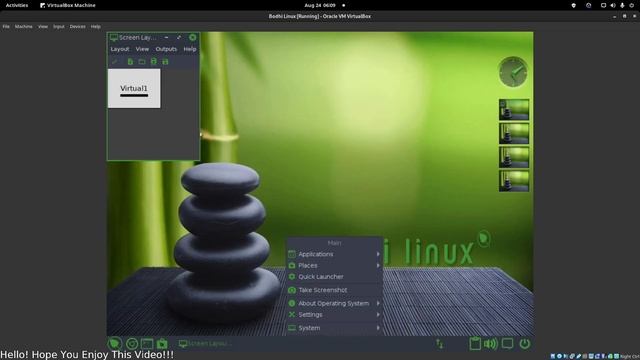Switch to second virtual desktop thumbnail
This screenshot has height=360, width=640.
tap(513, 133)
